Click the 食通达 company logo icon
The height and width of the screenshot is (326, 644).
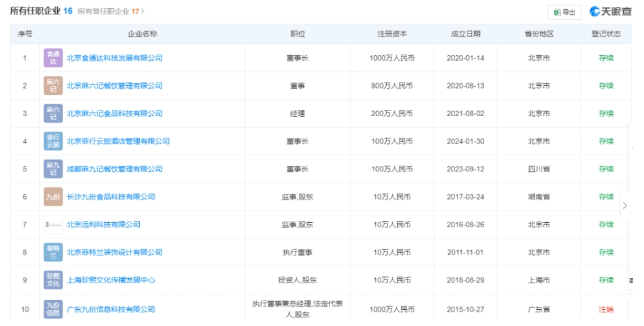click(53, 58)
